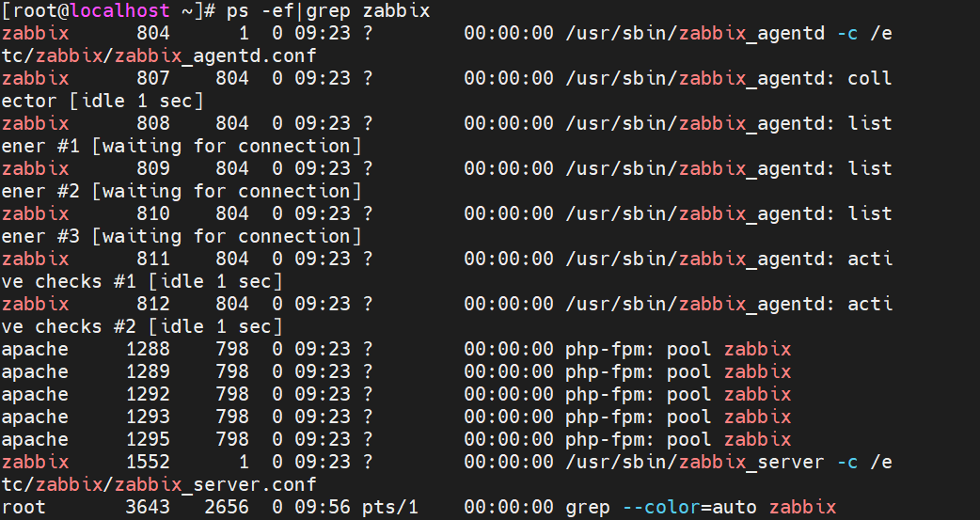Click the "ener #1 [waiting for connection]" line
Screen dimensions: 980x520
point(182,146)
